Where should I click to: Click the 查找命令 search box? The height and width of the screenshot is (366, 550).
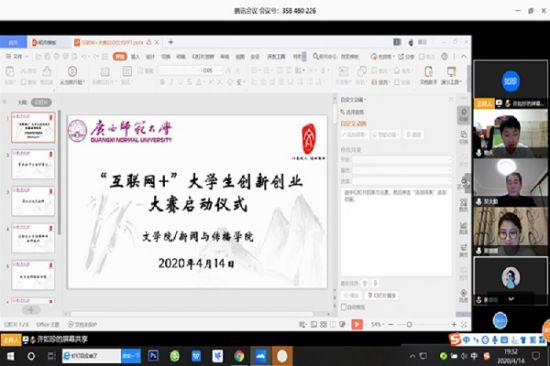pos(336,56)
